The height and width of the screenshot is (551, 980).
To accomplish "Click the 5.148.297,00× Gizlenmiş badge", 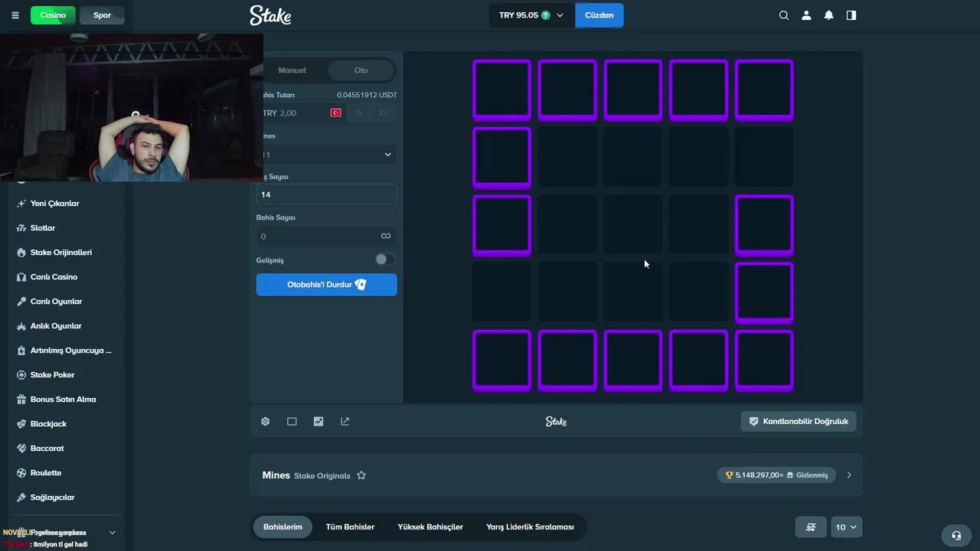I will (x=776, y=475).
